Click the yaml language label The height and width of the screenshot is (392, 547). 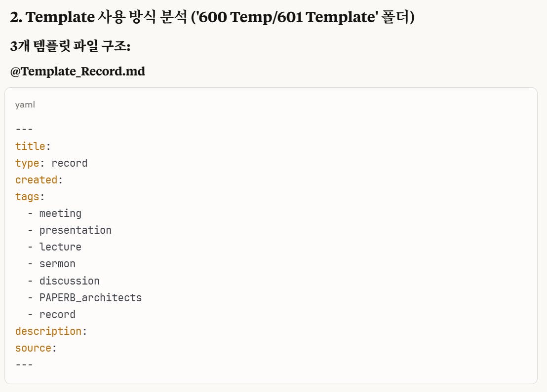[x=25, y=105]
